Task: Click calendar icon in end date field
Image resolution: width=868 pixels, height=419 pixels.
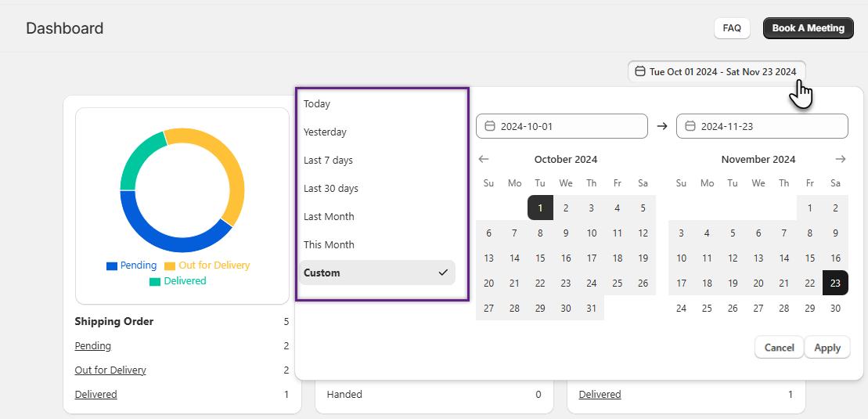Action: pyautogui.click(x=691, y=126)
